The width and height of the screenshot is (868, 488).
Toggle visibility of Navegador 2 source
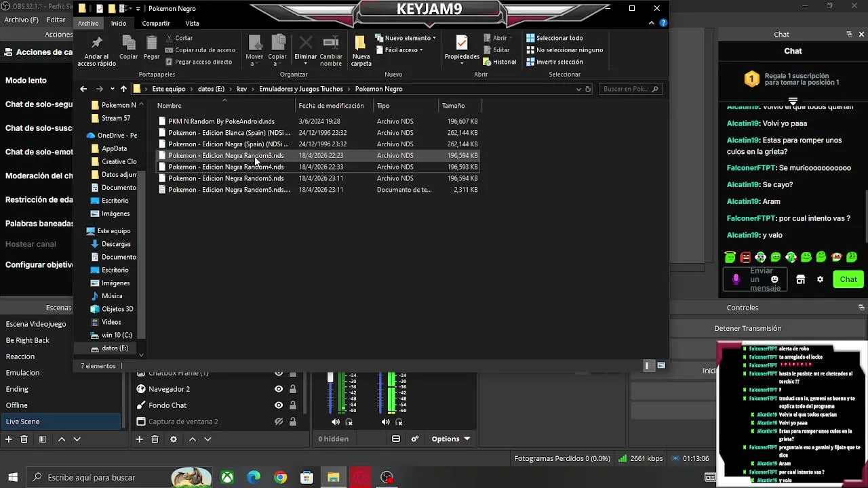point(279,389)
